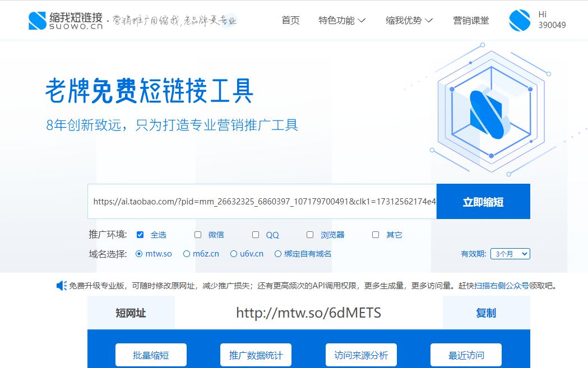This screenshot has height=368, width=588.
Task: Select the m6z.cn domain radio button
Action: coord(186,253)
